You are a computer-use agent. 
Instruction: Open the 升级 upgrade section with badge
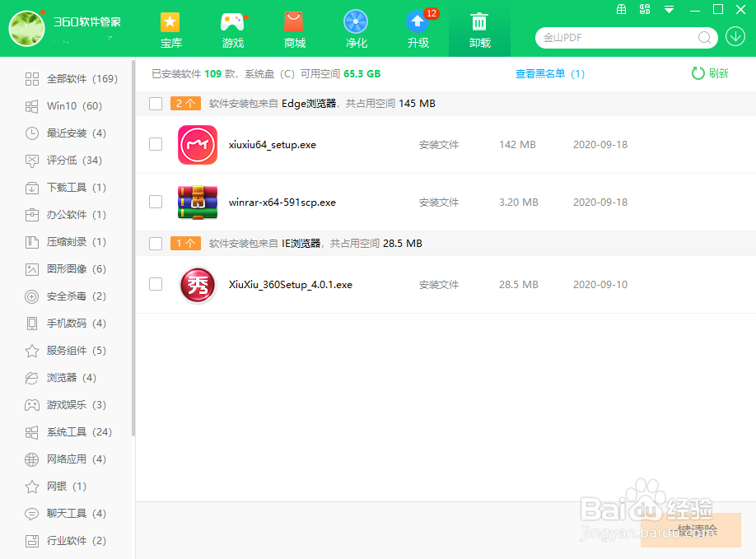coord(418,30)
